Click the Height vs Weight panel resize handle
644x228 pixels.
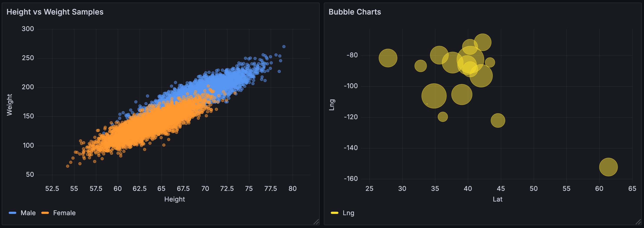(316, 222)
